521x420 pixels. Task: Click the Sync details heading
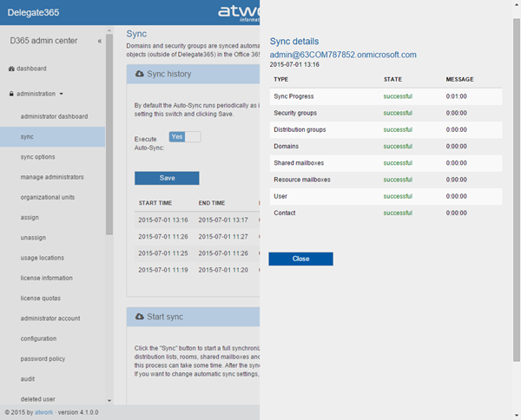(x=294, y=41)
